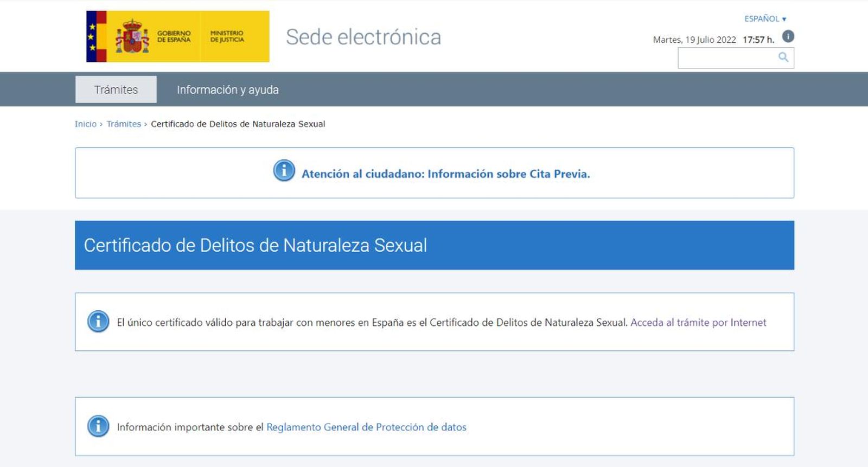Follow the Acceda al trámite por Internet link
868x467 pixels.
click(x=698, y=322)
